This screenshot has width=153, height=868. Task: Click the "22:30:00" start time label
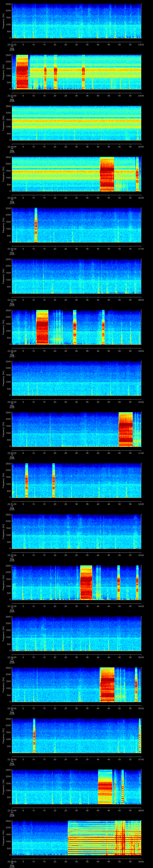pos(12,453)
